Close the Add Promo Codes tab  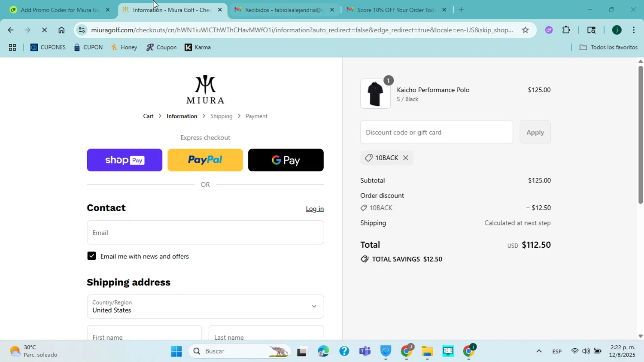pos(107,9)
